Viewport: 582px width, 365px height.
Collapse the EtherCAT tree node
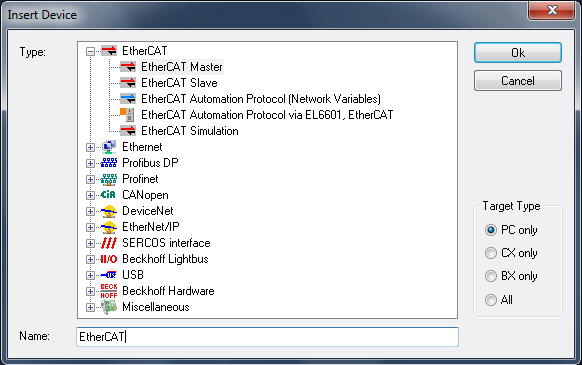(x=90, y=51)
